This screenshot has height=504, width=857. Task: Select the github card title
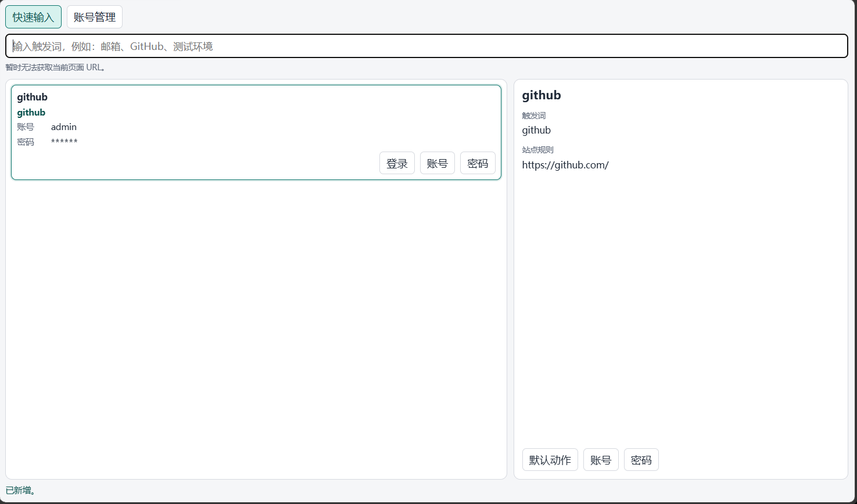33,97
